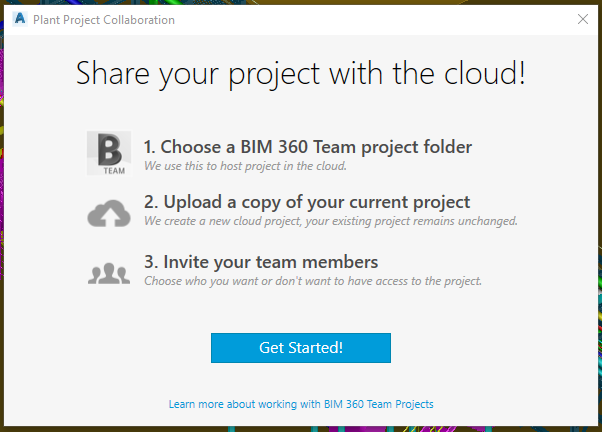The width and height of the screenshot is (602, 432).
Task: Click the team members people icon
Action: click(x=109, y=273)
